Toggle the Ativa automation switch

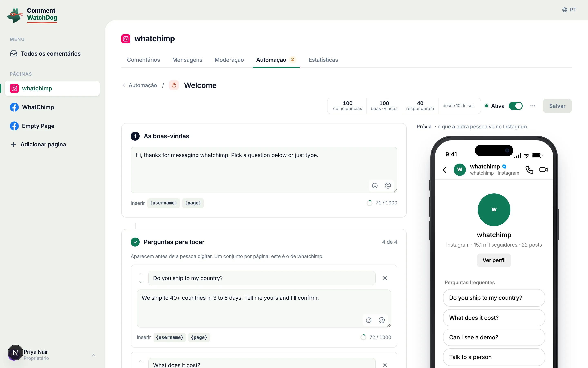click(516, 106)
